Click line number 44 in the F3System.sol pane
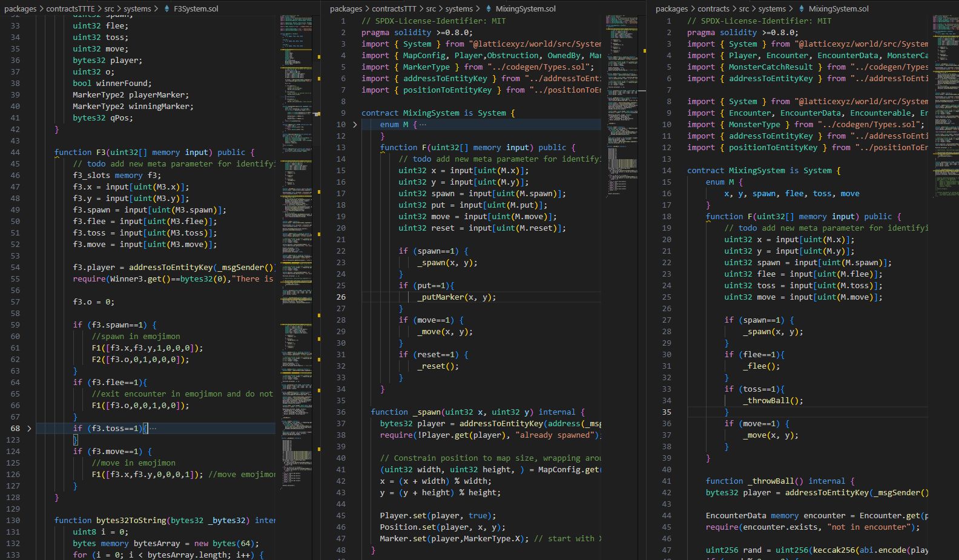This screenshot has height=560, width=959. tap(15, 153)
